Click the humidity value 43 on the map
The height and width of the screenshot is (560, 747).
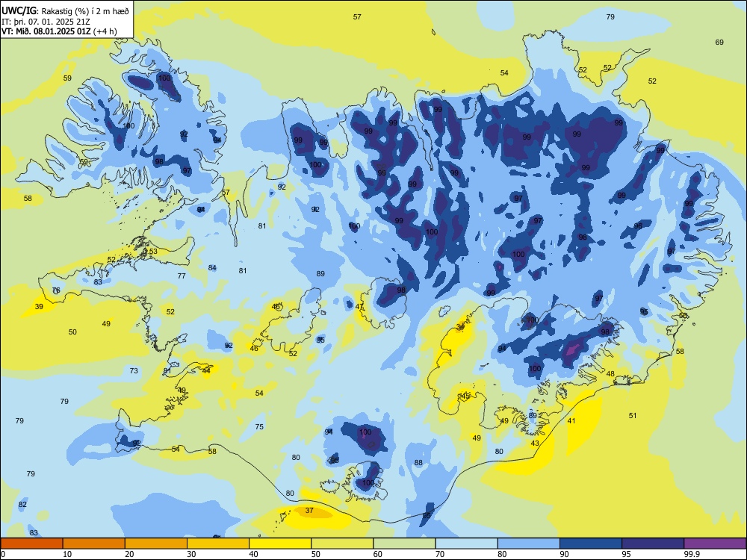pos(535,444)
